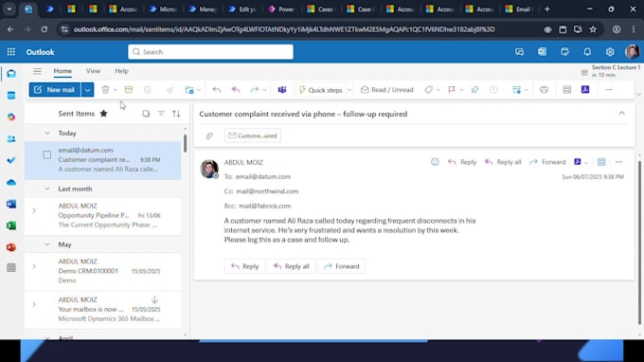Open the ABDUL MOIZ sender avatar

coord(209,169)
